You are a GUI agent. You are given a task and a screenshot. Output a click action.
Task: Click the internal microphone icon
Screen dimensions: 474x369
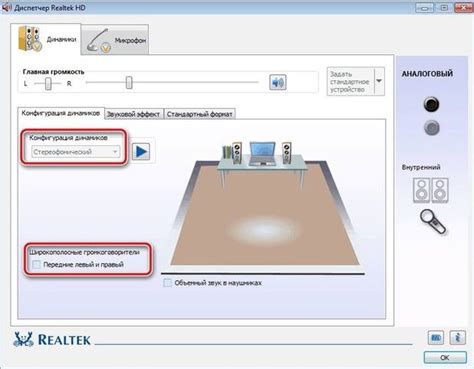click(x=432, y=221)
